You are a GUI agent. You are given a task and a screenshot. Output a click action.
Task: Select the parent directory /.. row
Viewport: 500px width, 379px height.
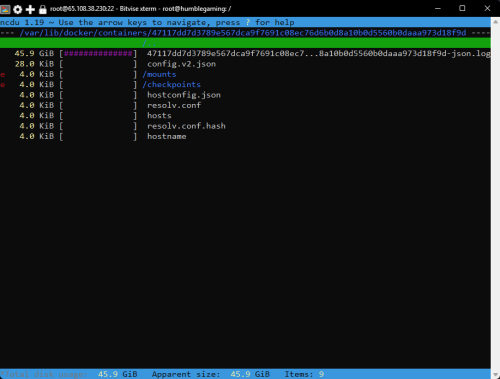click(x=245, y=43)
